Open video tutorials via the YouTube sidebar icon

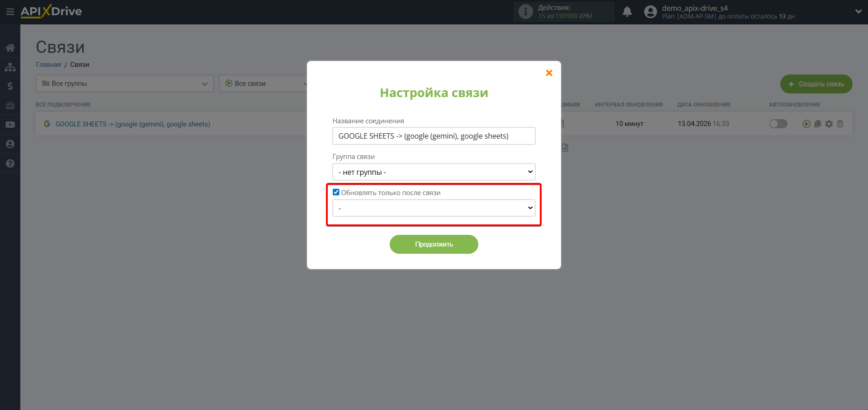pos(10,125)
